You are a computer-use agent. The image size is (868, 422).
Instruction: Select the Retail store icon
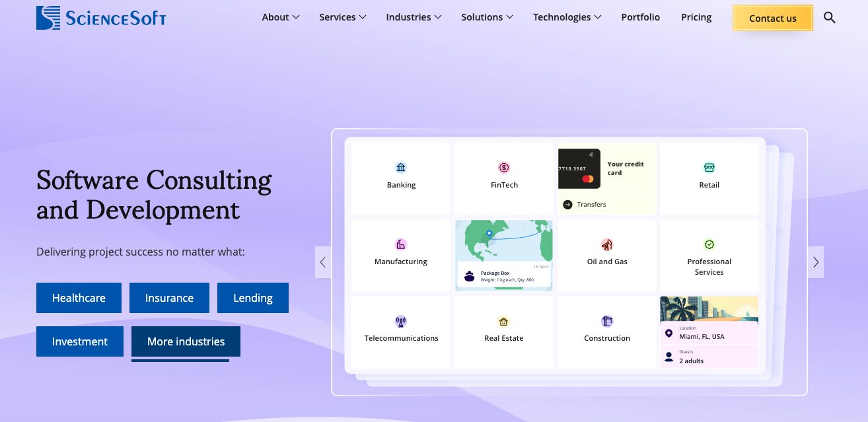pyautogui.click(x=709, y=167)
